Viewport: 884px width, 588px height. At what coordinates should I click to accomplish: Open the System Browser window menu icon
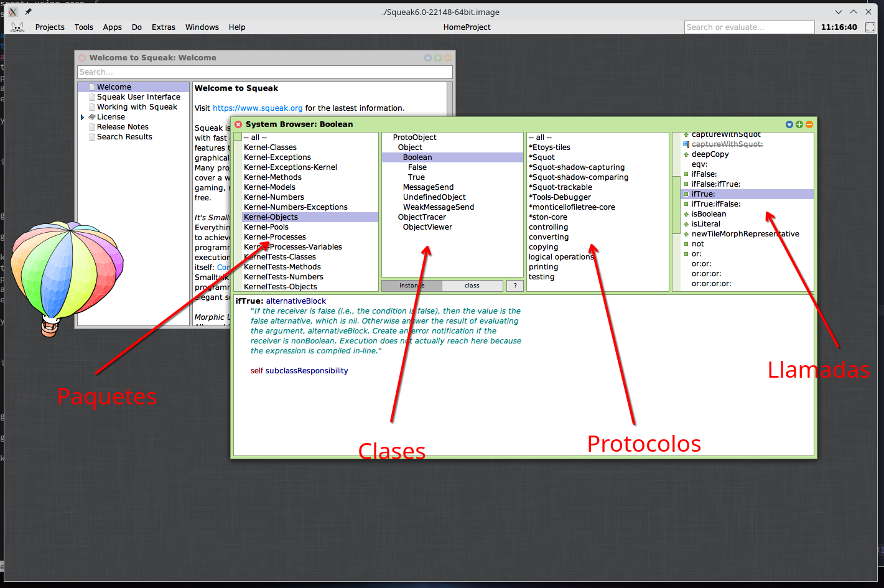pos(789,124)
